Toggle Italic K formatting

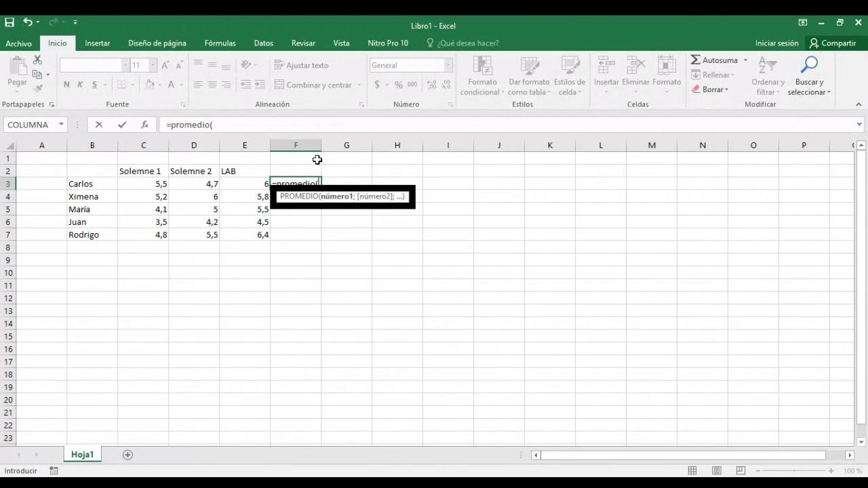pos(80,85)
